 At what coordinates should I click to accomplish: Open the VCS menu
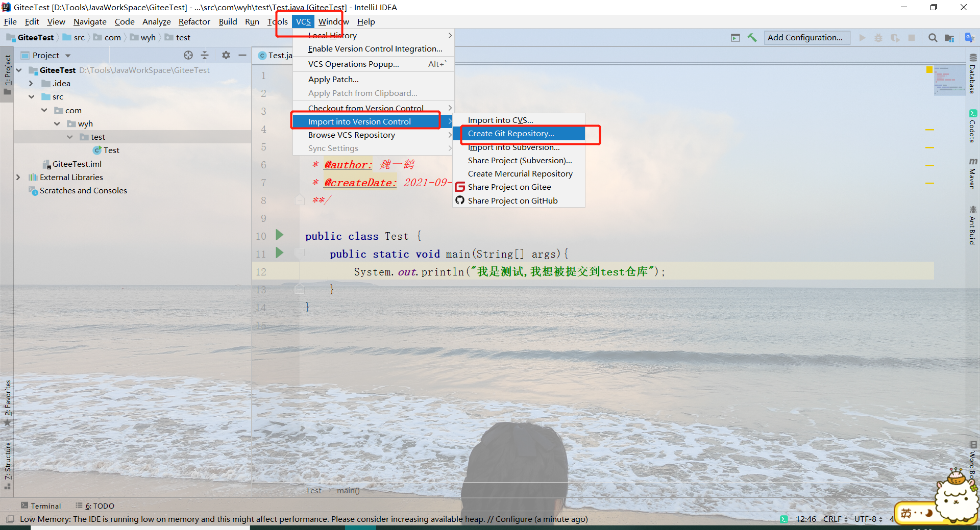click(303, 21)
